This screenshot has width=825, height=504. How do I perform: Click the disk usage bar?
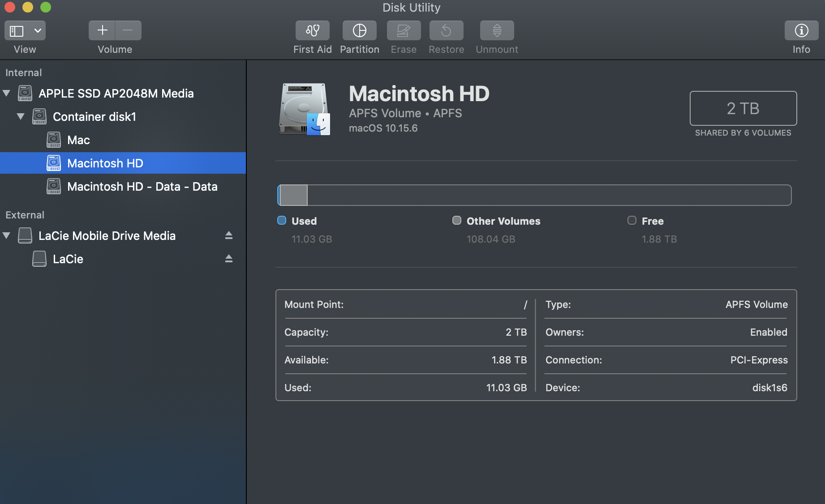tap(534, 195)
